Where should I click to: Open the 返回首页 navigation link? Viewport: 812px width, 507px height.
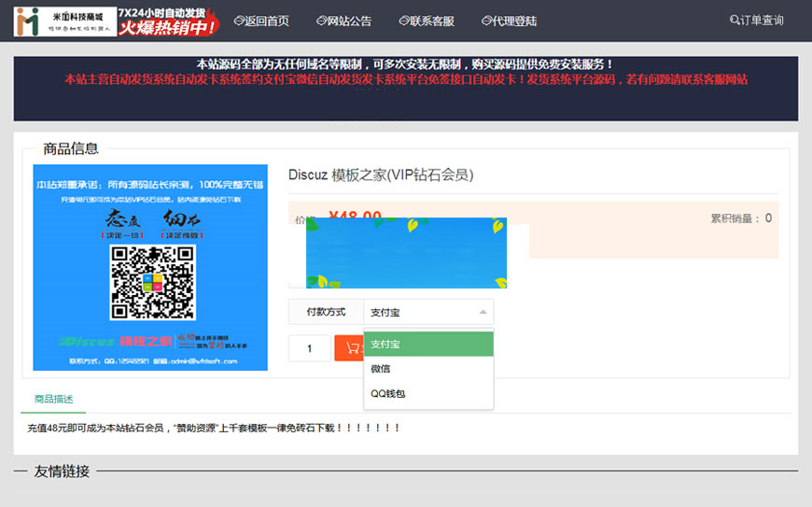pyautogui.click(x=267, y=21)
